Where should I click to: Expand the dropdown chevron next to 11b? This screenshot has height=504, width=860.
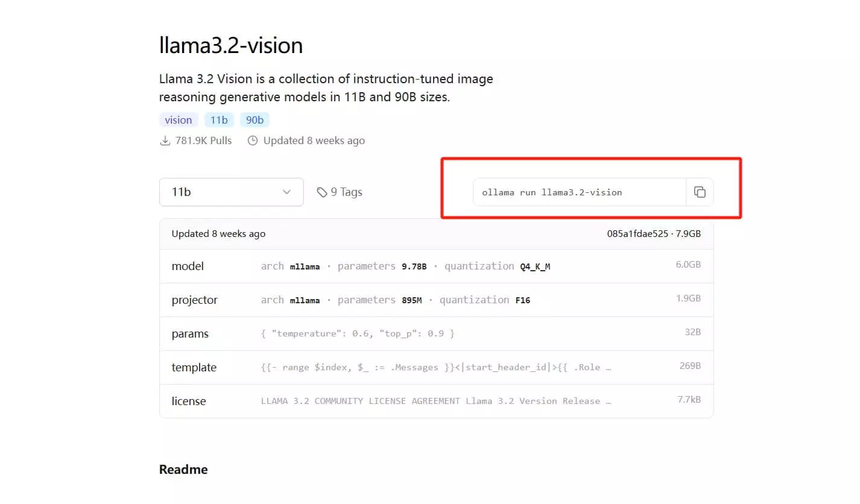coord(286,192)
